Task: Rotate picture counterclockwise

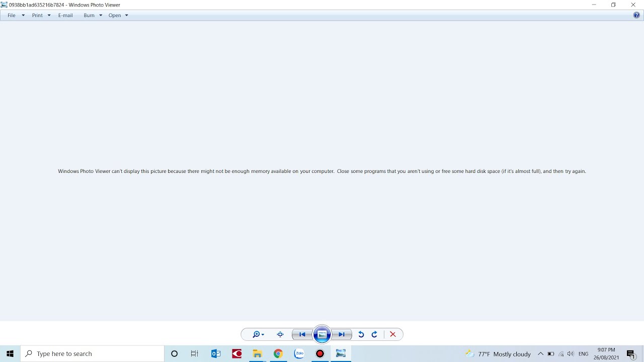Action: tap(361, 334)
